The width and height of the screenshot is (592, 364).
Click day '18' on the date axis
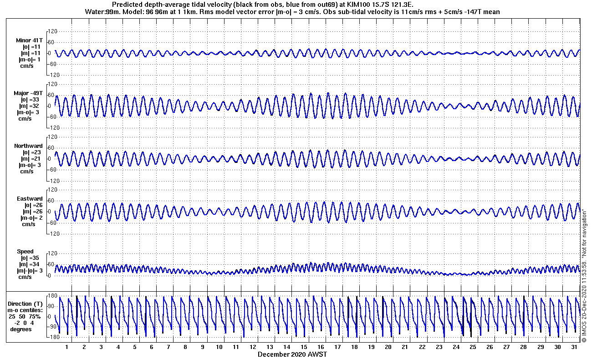pyautogui.click(x=354, y=347)
